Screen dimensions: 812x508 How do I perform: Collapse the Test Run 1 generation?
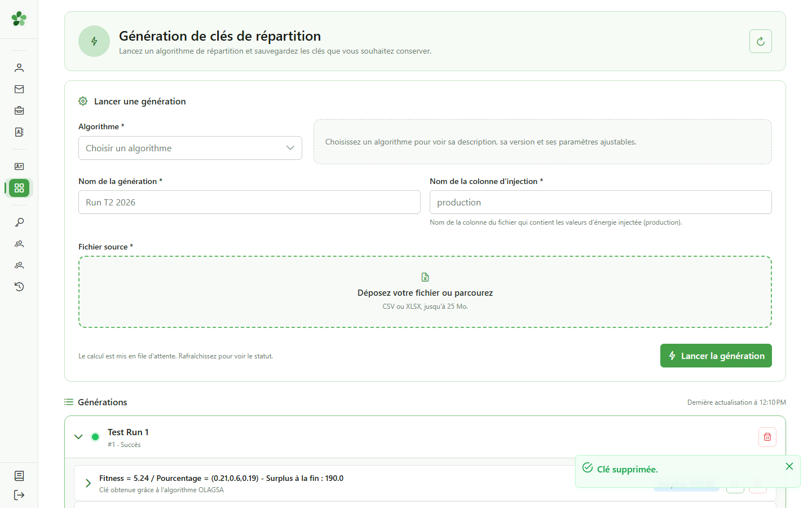pos(78,437)
